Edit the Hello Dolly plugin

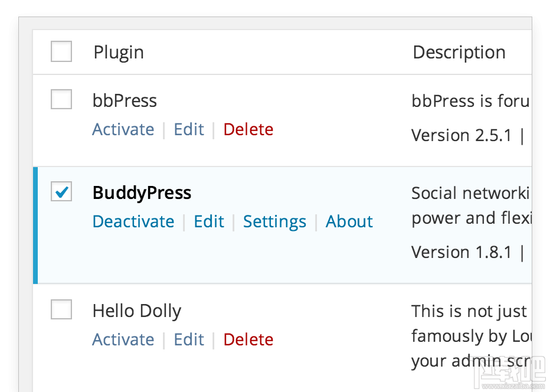(188, 339)
